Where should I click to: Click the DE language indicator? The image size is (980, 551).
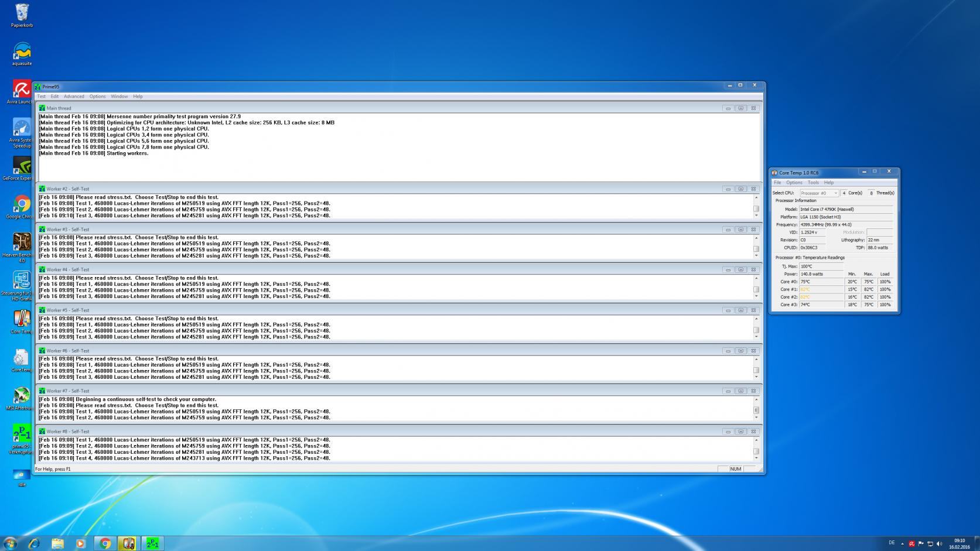tap(892, 543)
